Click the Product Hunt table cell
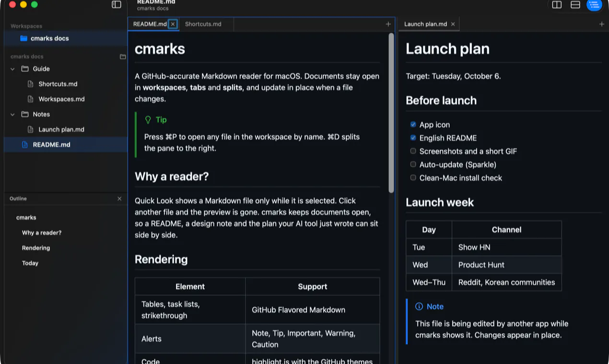The width and height of the screenshot is (609, 364). pyautogui.click(x=506, y=265)
